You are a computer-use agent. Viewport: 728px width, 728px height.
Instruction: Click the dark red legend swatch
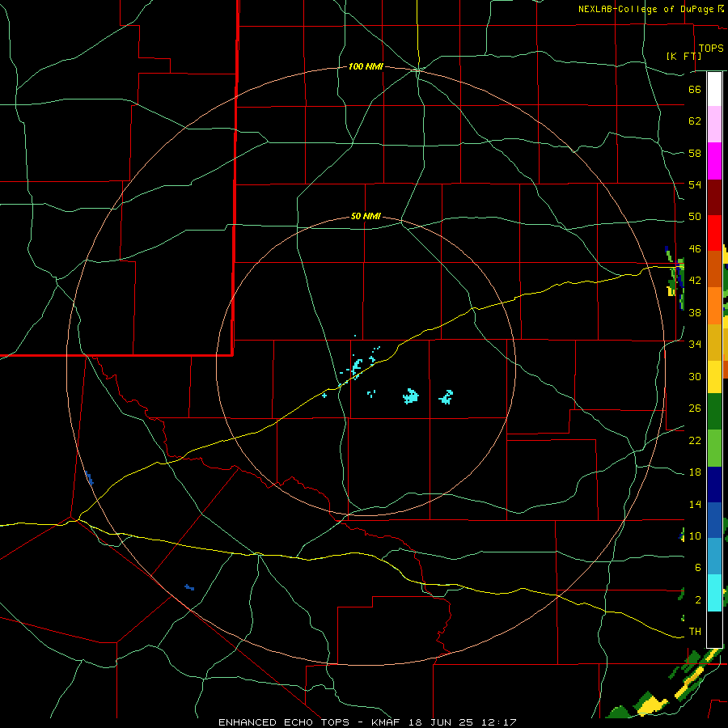point(714,198)
